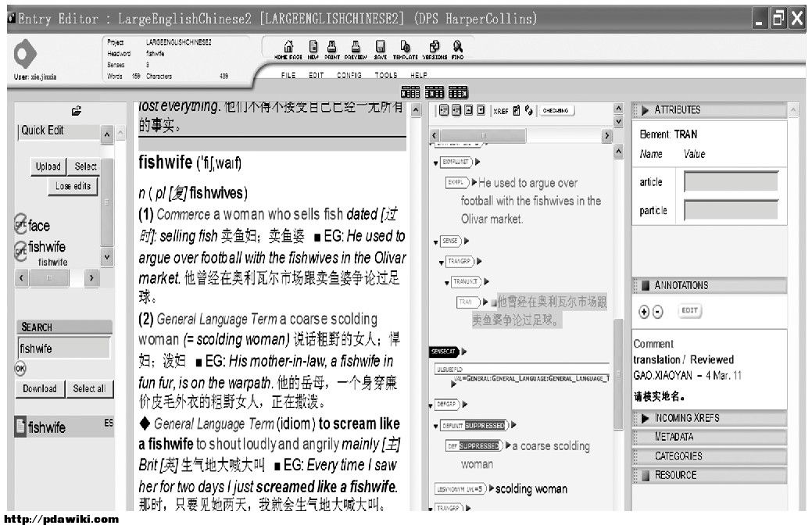The height and width of the screenshot is (529, 812).
Task: Click the application logo above the user name
Action: pyautogui.click(x=25, y=54)
